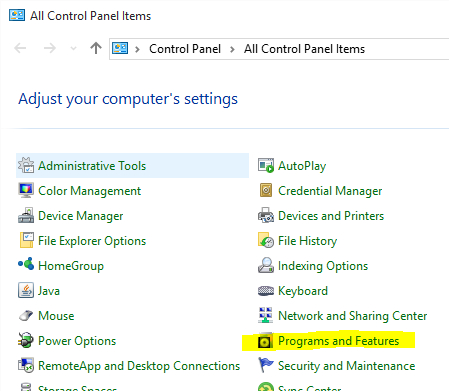
Task: Click the File Explorer Options folder icon
Action: click(x=27, y=240)
